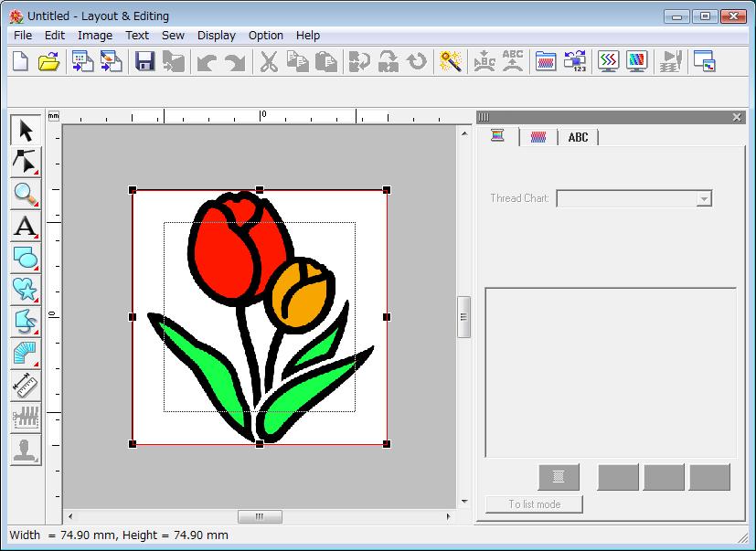Click the Redo arrow in the toolbar

coord(235,62)
